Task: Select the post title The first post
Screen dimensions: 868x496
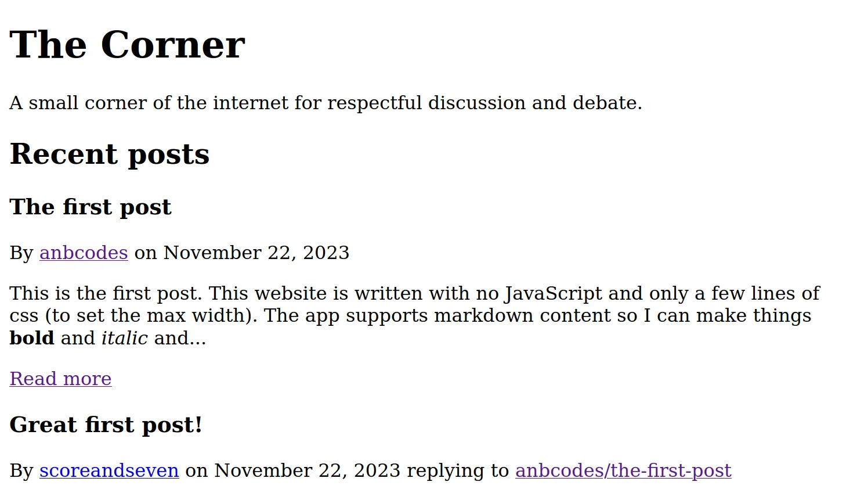Action: coord(91,207)
